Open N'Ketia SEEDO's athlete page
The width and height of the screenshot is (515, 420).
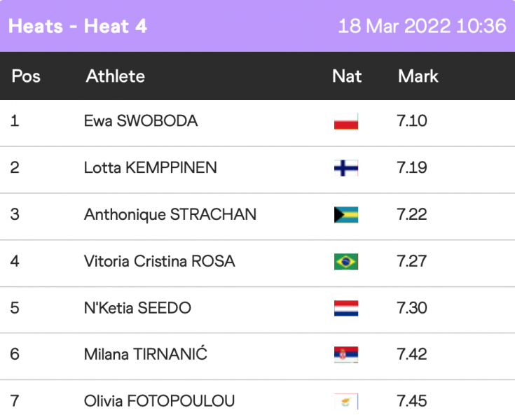(137, 308)
